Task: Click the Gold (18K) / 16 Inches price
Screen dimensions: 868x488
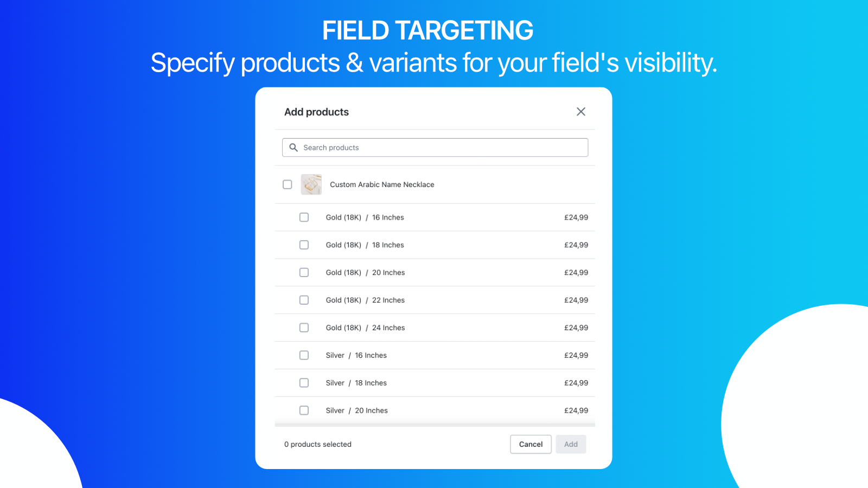Action: click(x=576, y=217)
